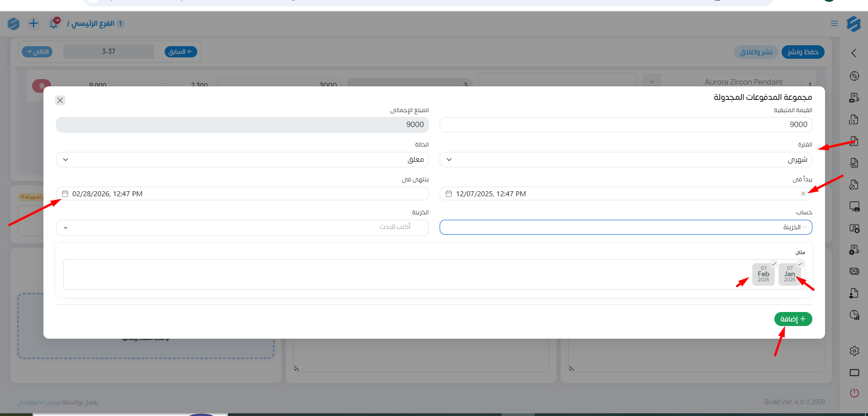Click the 'القيمة المتبقية' remaining value field
Screen dimensions: 868x416
626,125
